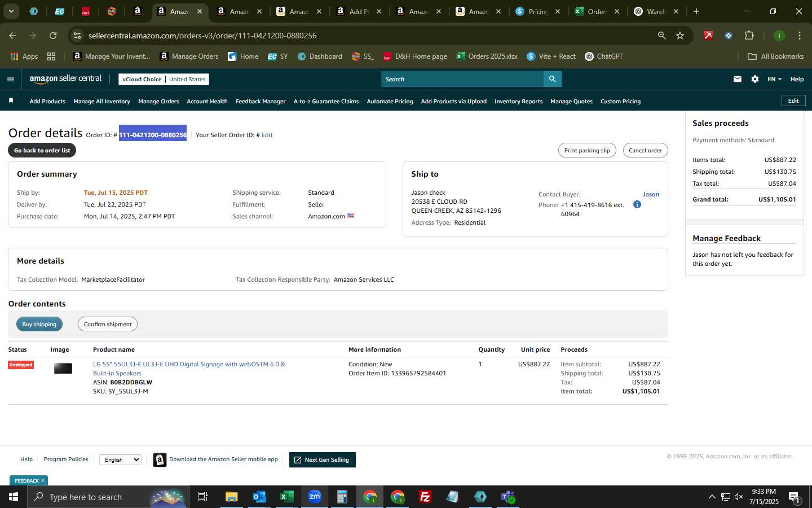Open the Chrome three-dot menu

(x=799, y=36)
